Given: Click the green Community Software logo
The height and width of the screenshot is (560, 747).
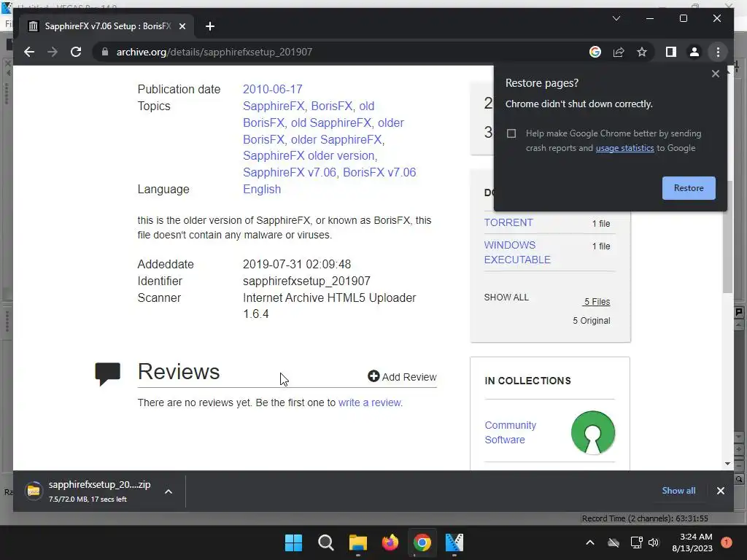Looking at the screenshot, I should click(592, 432).
